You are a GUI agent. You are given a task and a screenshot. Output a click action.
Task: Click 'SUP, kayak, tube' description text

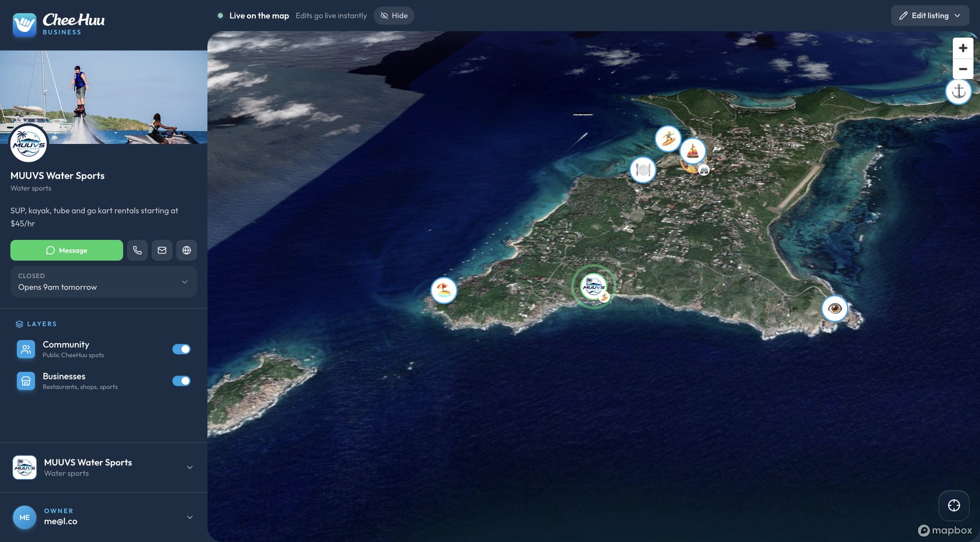click(94, 217)
